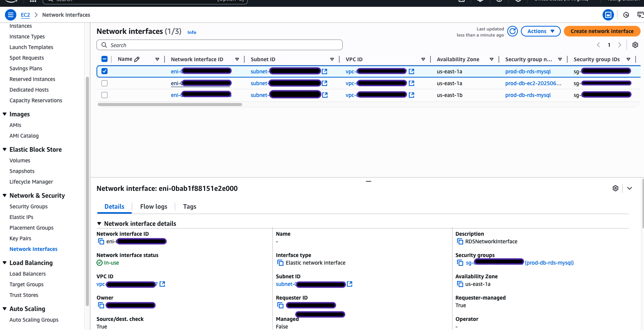Check the prod-db-ec2 row checkbox

click(104, 83)
